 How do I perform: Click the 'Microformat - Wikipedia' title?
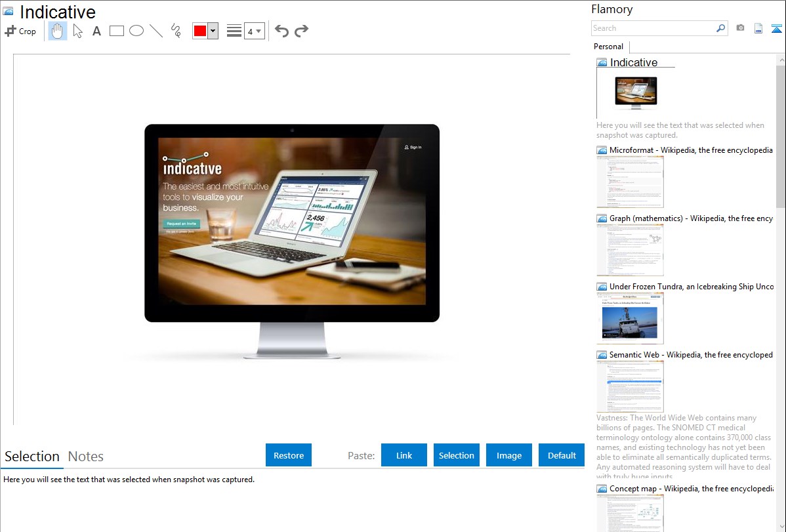691,150
